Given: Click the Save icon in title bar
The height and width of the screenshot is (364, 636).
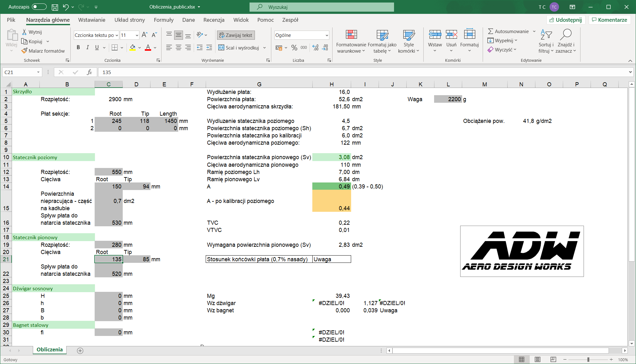Looking at the screenshot, I should tap(55, 7).
